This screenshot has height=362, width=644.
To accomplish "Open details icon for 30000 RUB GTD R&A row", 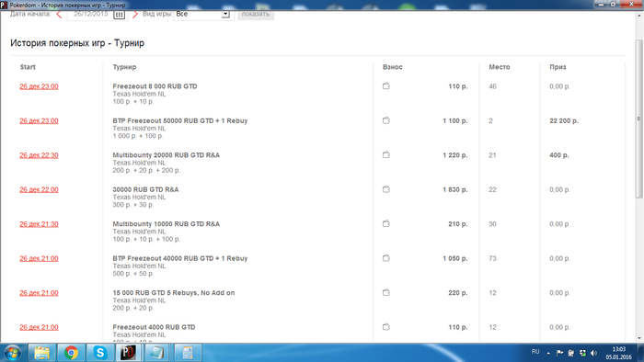I will click(386, 189).
